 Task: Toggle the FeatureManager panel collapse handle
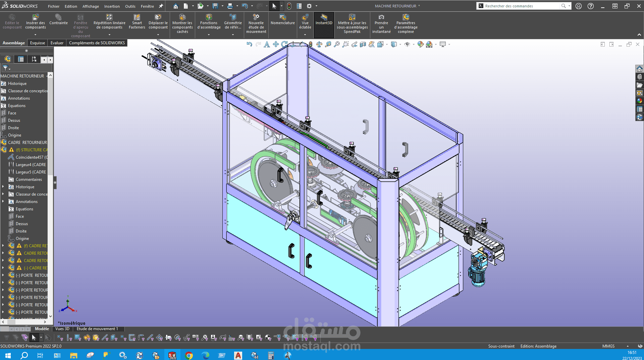point(55,183)
